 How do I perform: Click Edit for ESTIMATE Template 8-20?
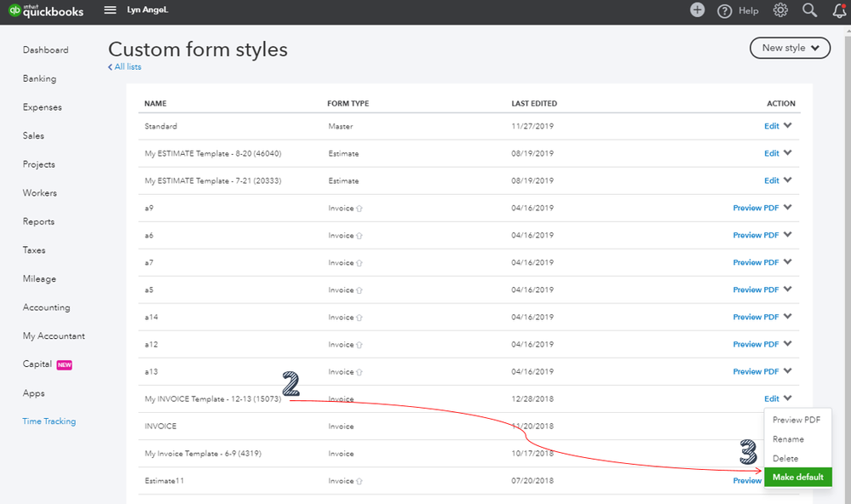(x=772, y=153)
